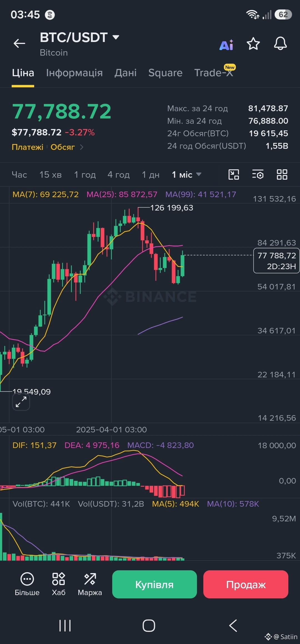This screenshot has height=644, width=300.
Task: Tap MA(10) 578K volume label
Action: 233,504
